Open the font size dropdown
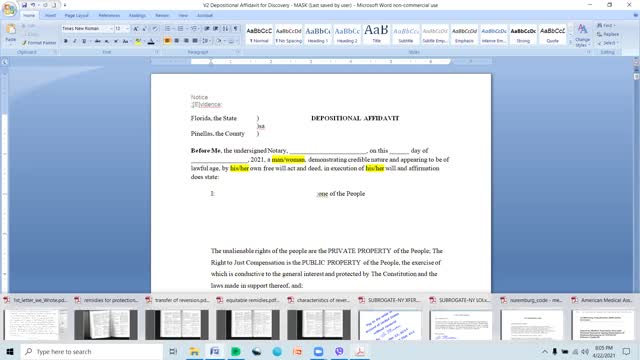The height and width of the screenshot is (360, 640). (127, 29)
